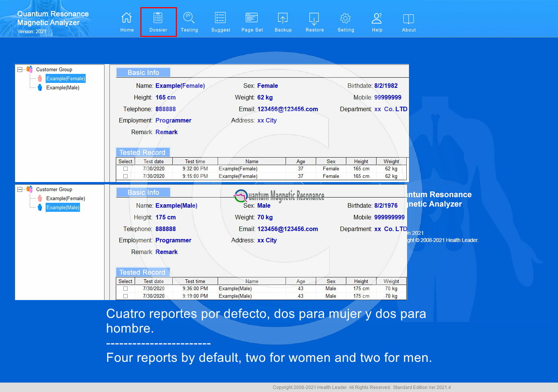Click the Select column header in the male table
This screenshot has height=392, width=558.
tap(125, 281)
